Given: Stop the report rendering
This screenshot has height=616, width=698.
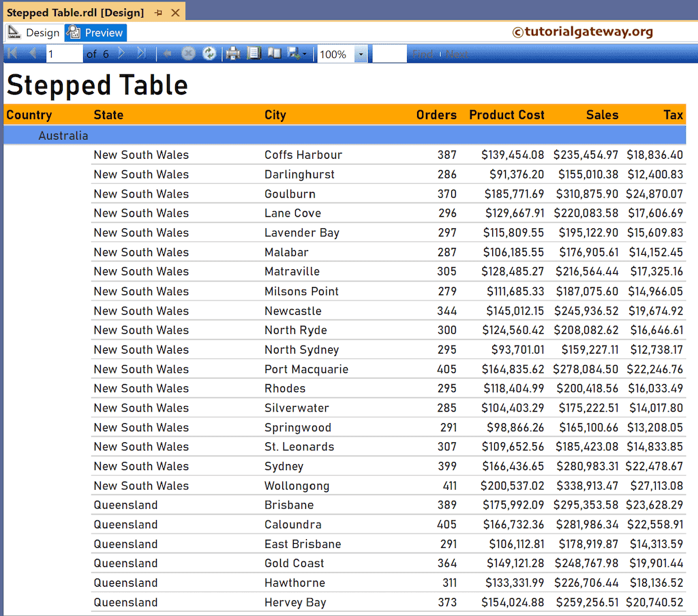Looking at the screenshot, I should [x=188, y=53].
